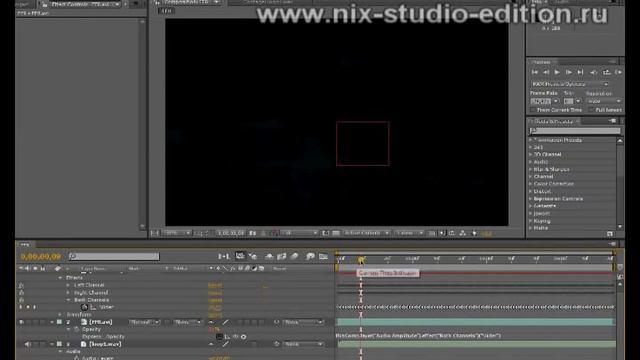
Task: Select the Generate effects category
Action: 544,206
